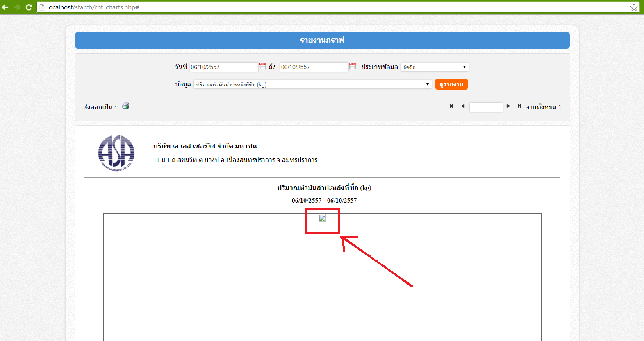Screen dimensions: 644x341
Task: Reload the page with the refresh icon
Action: [x=29, y=7]
